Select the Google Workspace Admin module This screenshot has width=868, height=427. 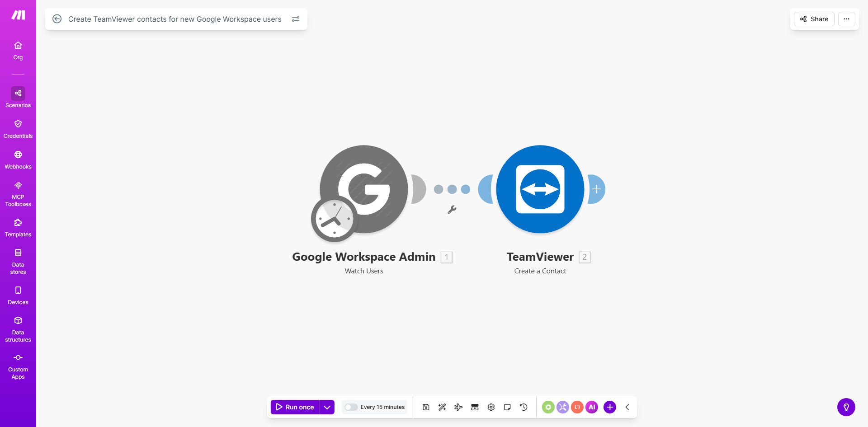coord(364,189)
